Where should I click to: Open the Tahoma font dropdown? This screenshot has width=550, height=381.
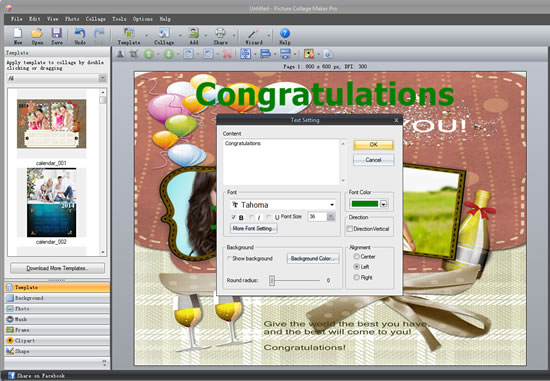coord(283,205)
